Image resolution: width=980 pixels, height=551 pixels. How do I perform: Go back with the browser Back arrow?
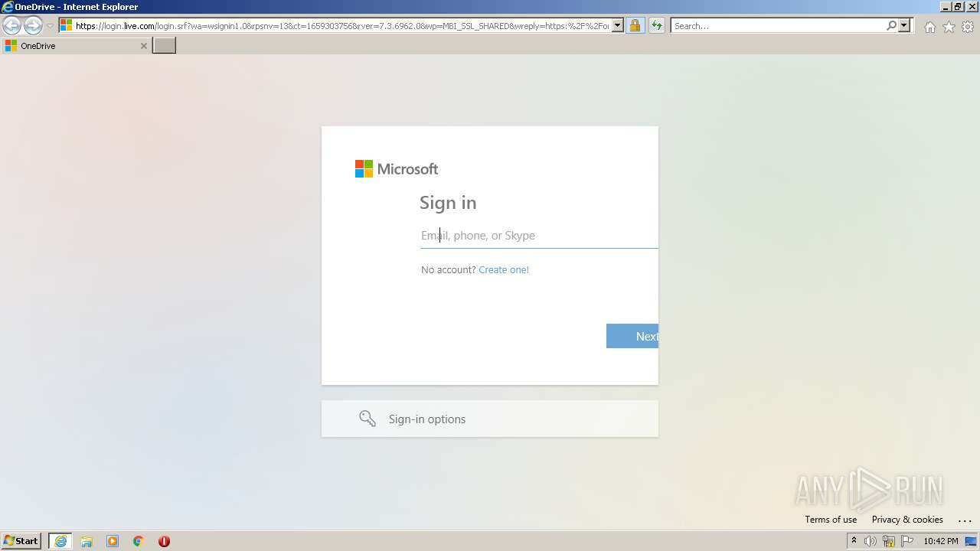(x=11, y=26)
